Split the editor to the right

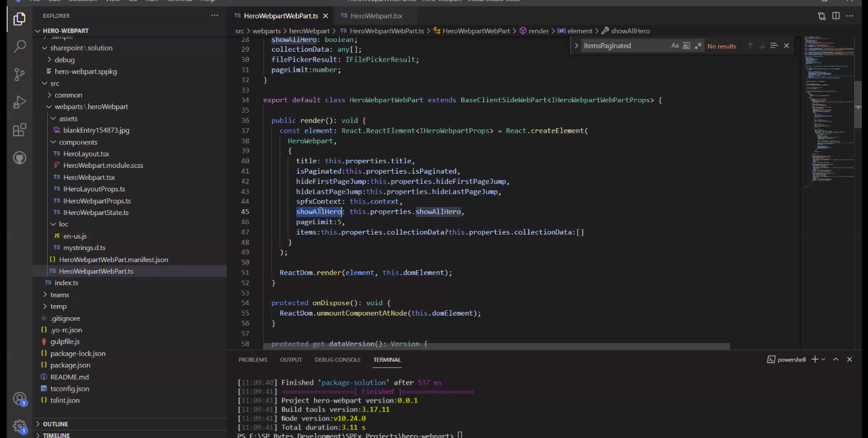pos(836,16)
